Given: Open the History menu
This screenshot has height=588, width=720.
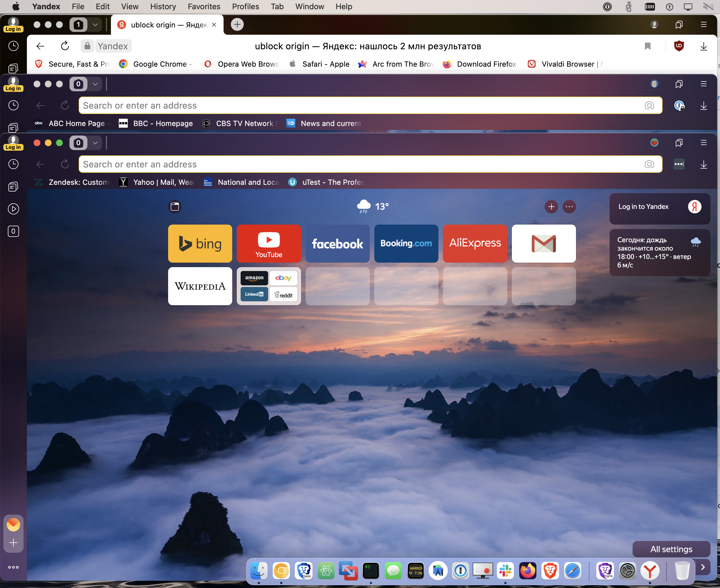Looking at the screenshot, I should click(163, 6).
